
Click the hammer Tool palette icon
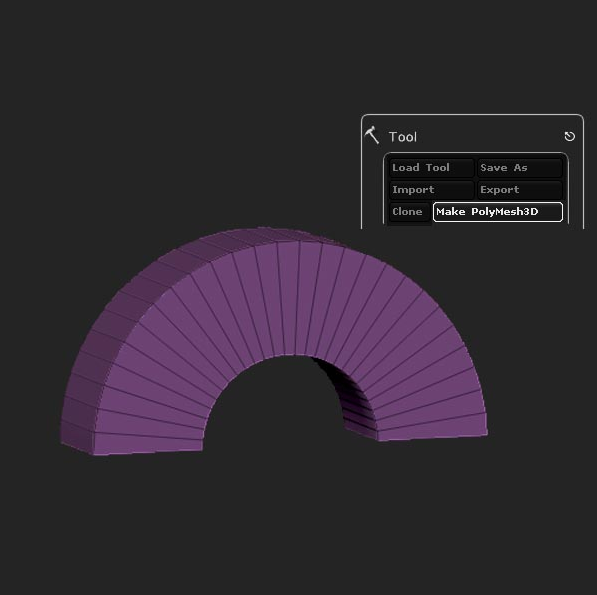pyautogui.click(x=372, y=135)
